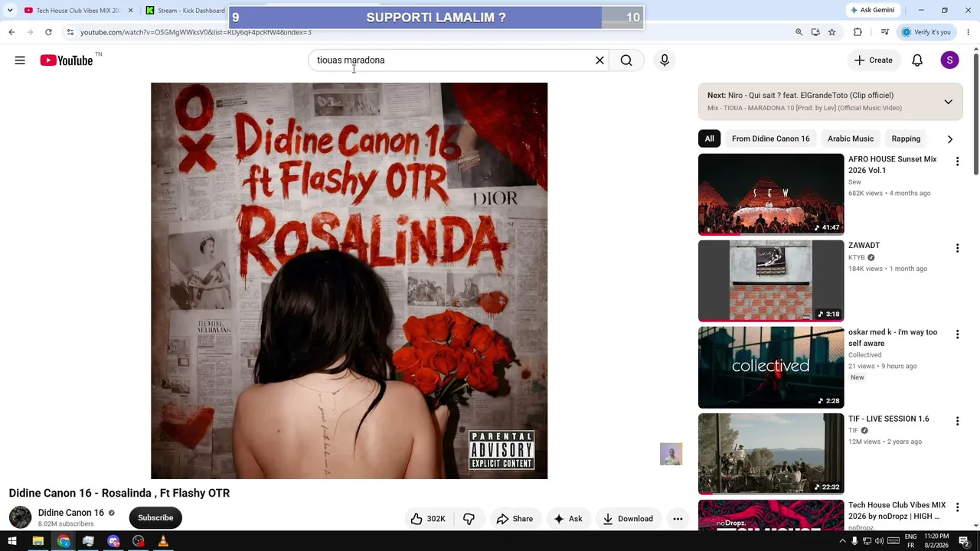The width and height of the screenshot is (980, 551).
Task: Open the Tech House Club Vibes MIX title
Action: point(897,510)
